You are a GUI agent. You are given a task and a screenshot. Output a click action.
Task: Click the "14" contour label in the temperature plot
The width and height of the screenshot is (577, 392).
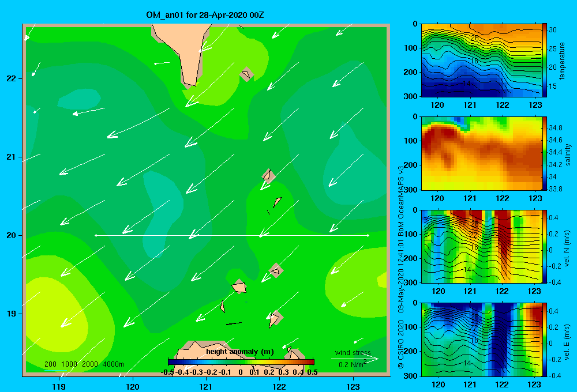pyautogui.click(x=467, y=84)
